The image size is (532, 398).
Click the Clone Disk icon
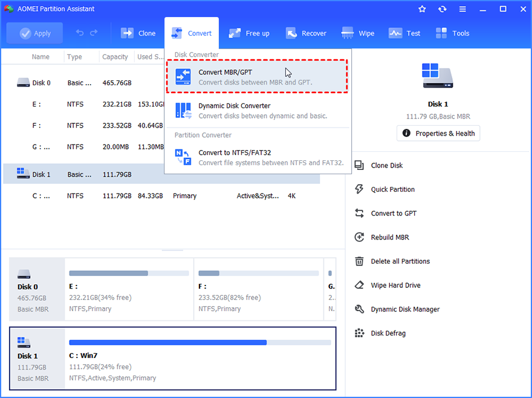tap(359, 165)
